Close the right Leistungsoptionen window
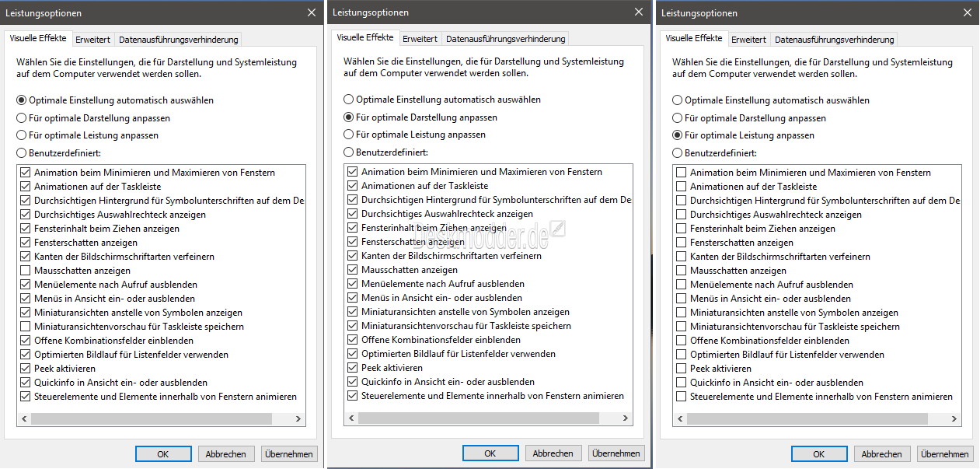This screenshot has width=980, height=469. coord(968,12)
